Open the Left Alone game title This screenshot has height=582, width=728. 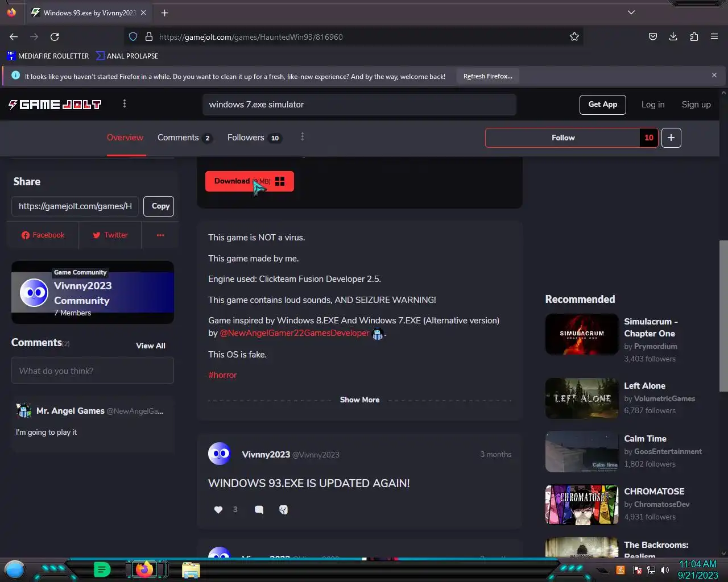[644, 386]
